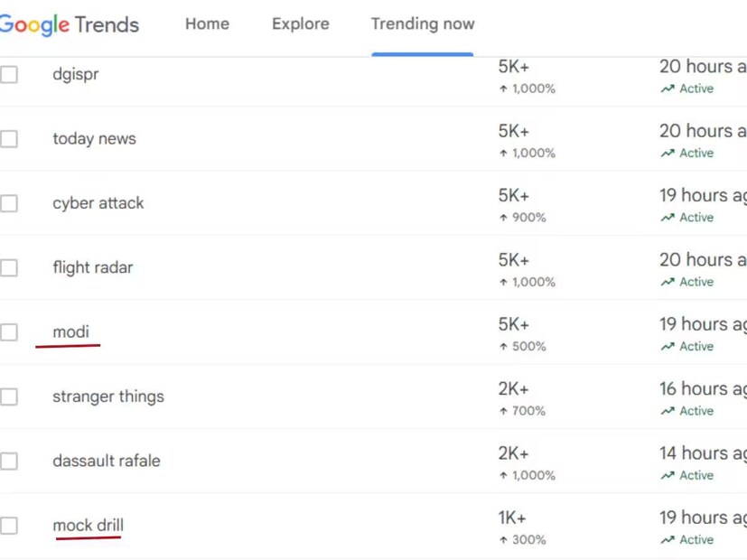Click the dassault rafale search term
747x560 pixels.
pyautogui.click(x=106, y=461)
